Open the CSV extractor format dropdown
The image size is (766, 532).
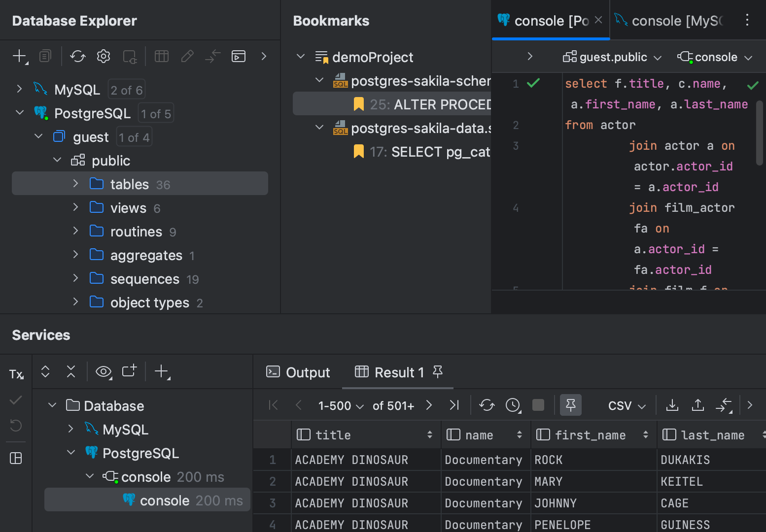click(x=625, y=405)
